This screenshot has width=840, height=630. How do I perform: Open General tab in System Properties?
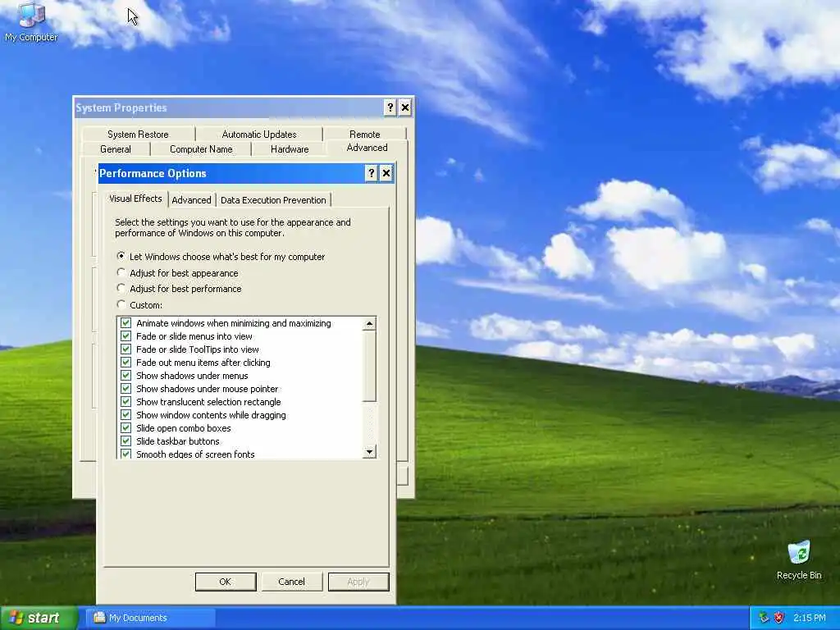tap(116, 149)
